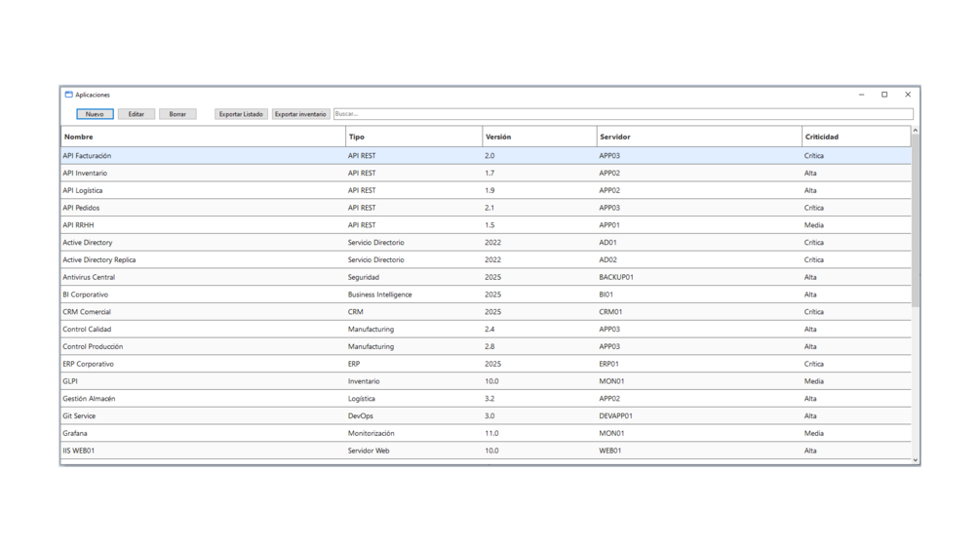Select the Control Calidad row
Viewport: 980px width, 551px height.
(x=486, y=330)
